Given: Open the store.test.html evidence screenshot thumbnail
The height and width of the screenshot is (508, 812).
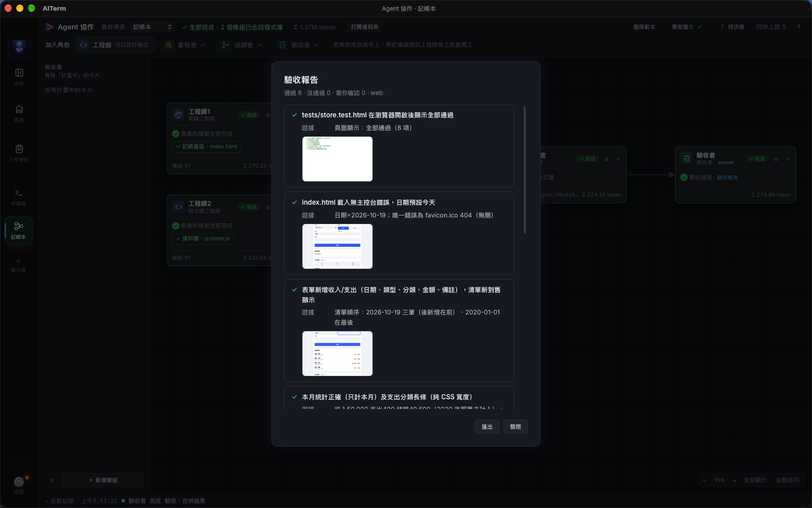Looking at the screenshot, I should tap(337, 159).
